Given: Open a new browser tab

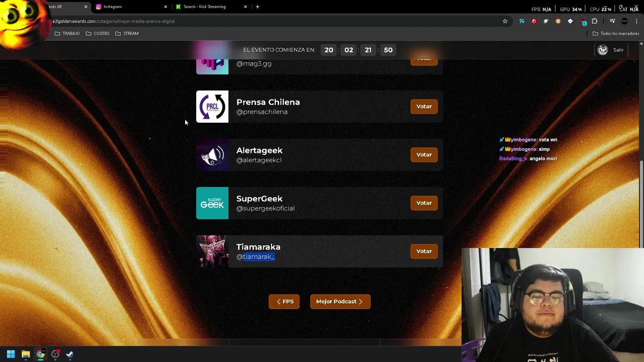Looking at the screenshot, I should (258, 7).
